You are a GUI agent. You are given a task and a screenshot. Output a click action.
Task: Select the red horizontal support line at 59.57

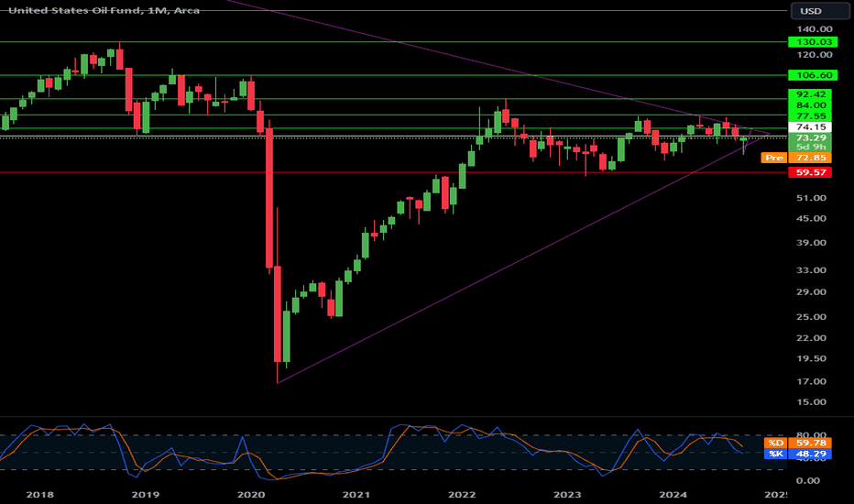point(392,172)
